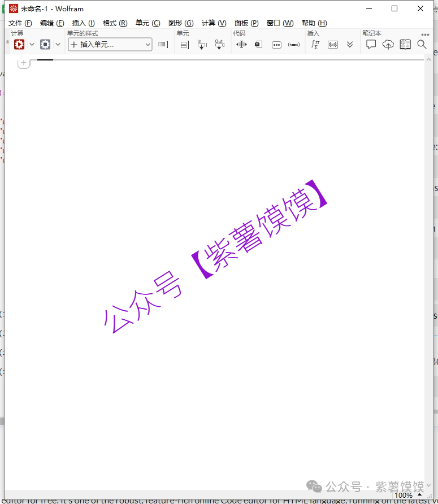Open the 插入单元 cell style combo box
This screenshot has height=504, width=438.
(110, 44)
